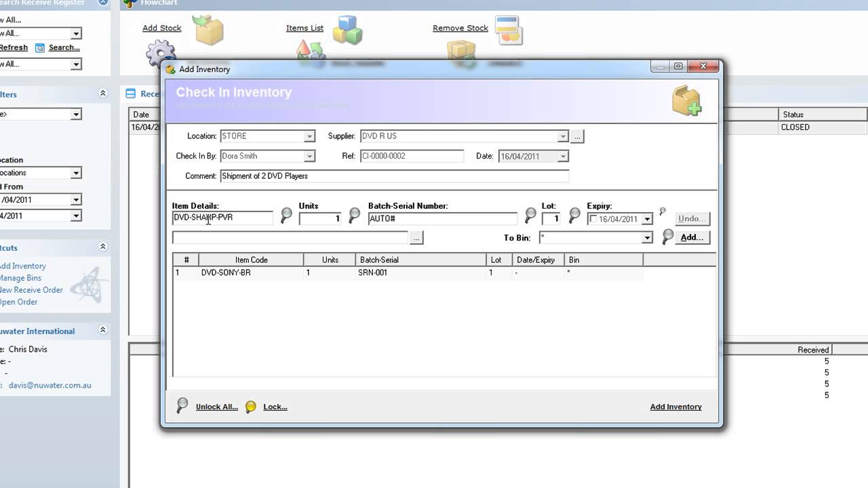Click the magnifier next to Units field
This screenshot has width=868, height=488.
coord(354,216)
